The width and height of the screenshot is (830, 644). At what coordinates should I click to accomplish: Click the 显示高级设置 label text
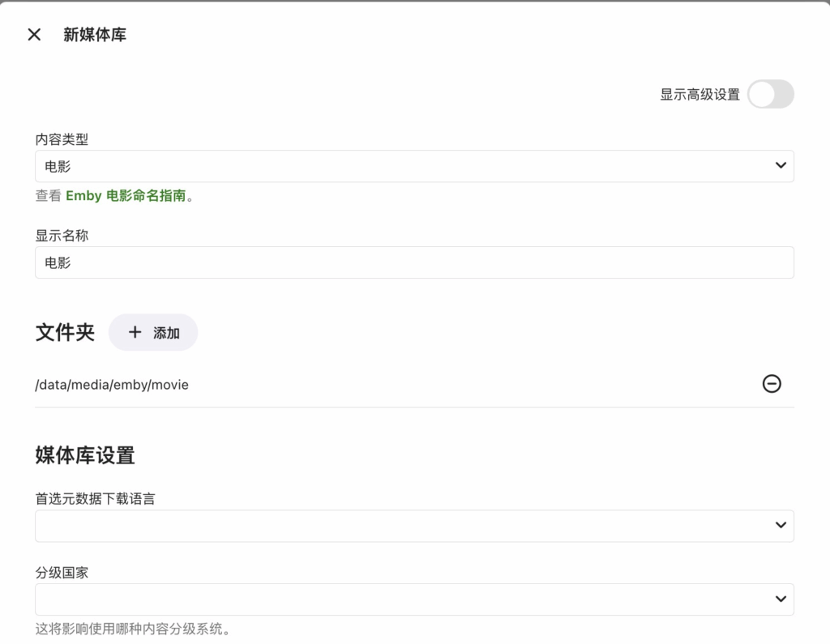click(x=700, y=95)
